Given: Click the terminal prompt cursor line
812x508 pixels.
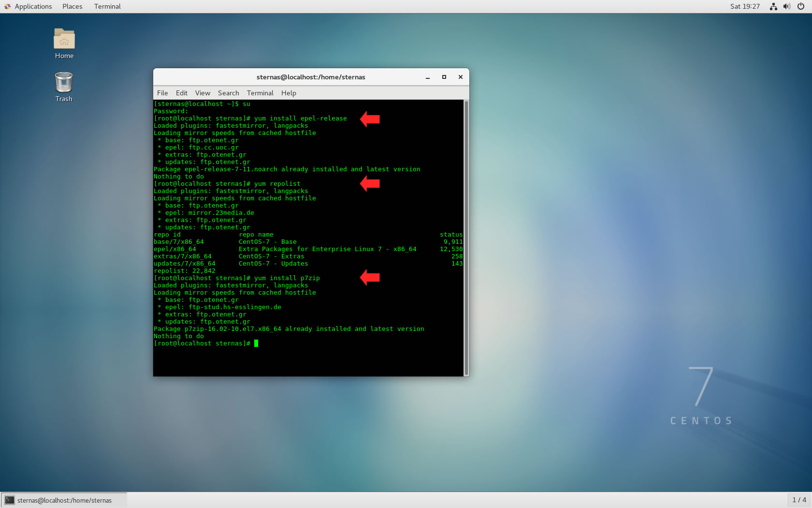Looking at the screenshot, I should tap(206, 344).
